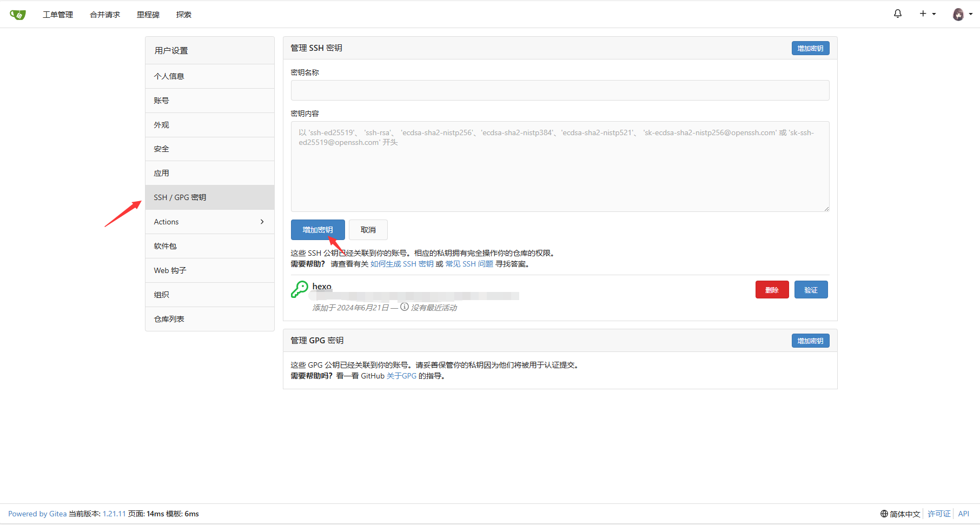Verify the hexo SSH key
Screen dimensions: 980x525
(811, 290)
